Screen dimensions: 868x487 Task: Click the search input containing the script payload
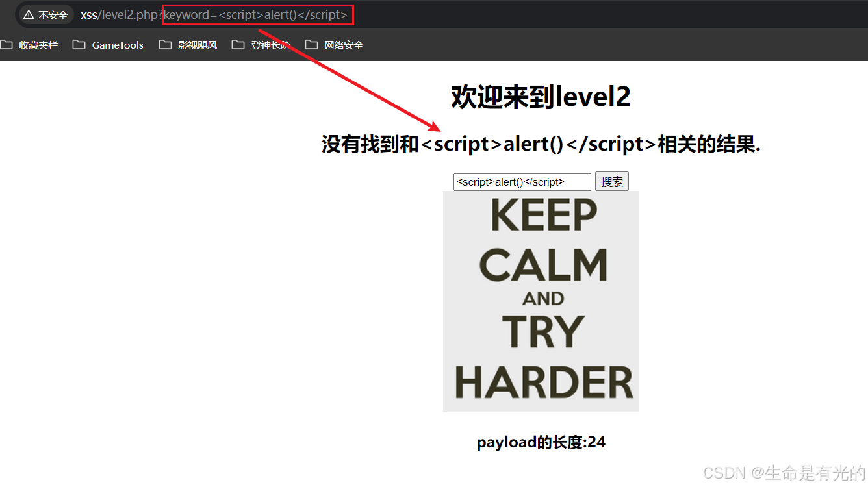point(522,181)
